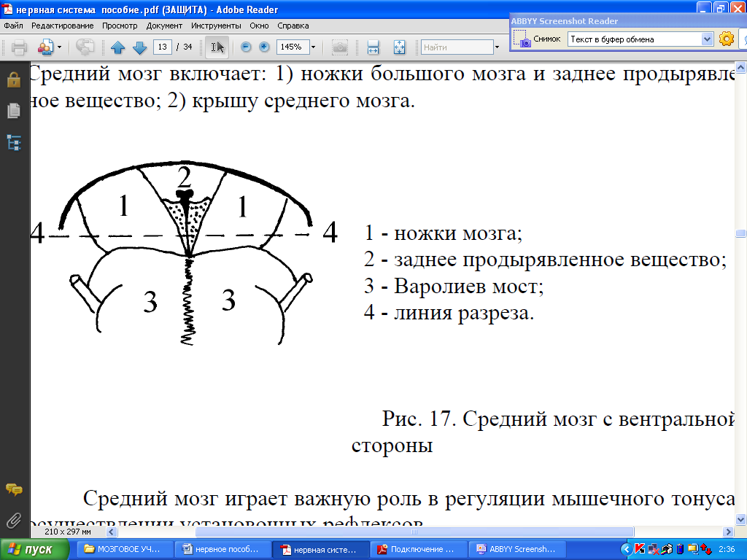
Task: Click the folder sync tray icon
Action: pyautogui.click(x=693, y=550)
